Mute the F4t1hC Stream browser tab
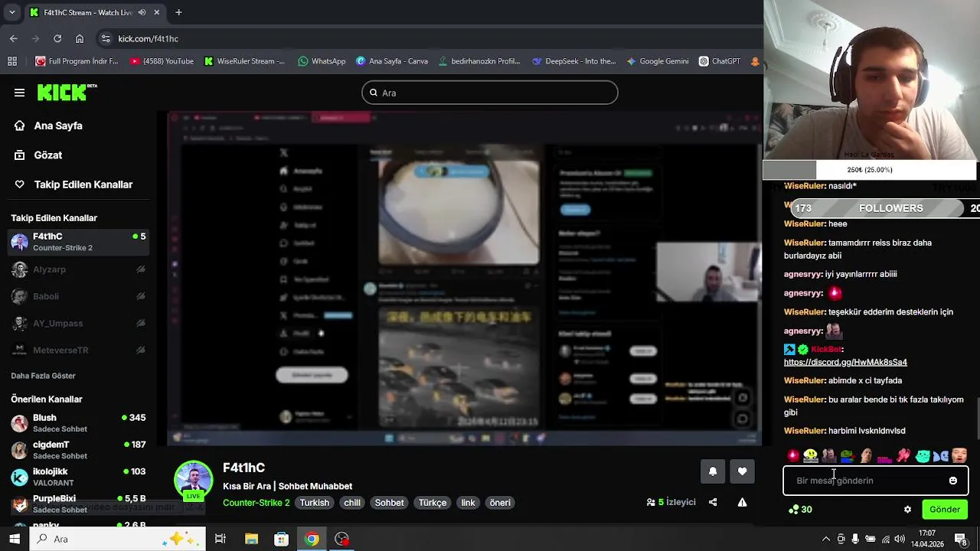Screen dimensions: 980x551 142,12
